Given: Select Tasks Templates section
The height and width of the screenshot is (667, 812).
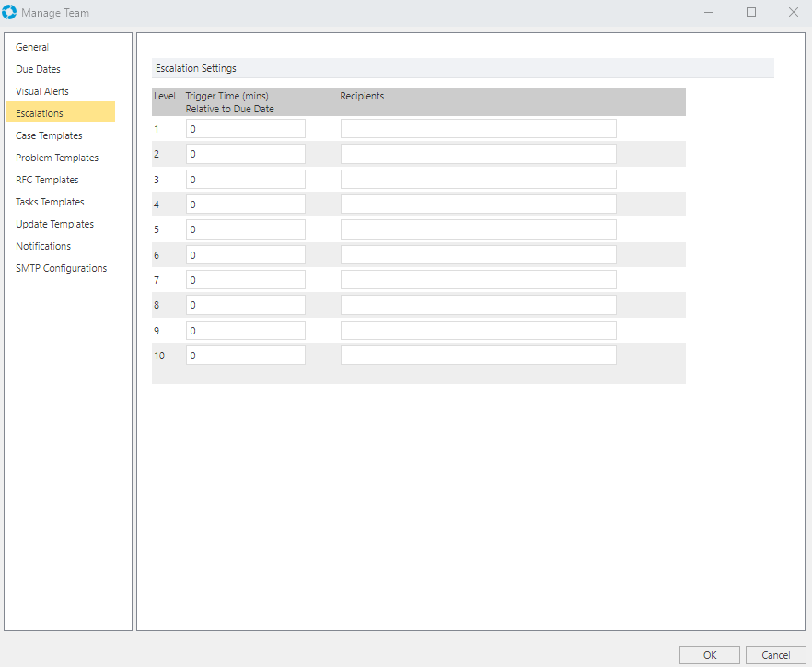Looking at the screenshot, I should coord(50,202).
